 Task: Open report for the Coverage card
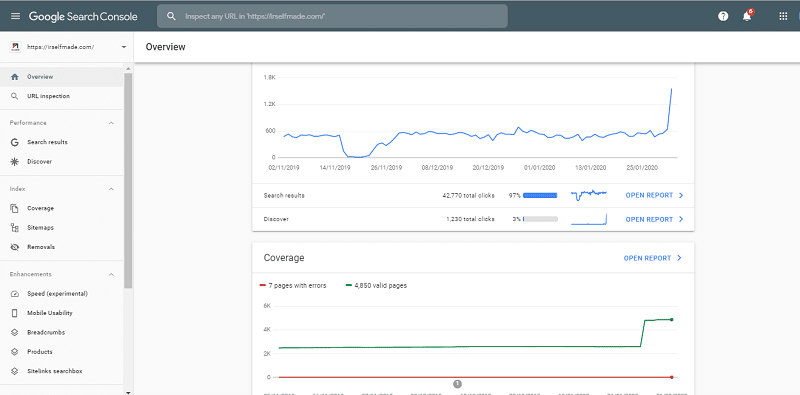pos(653,258)
